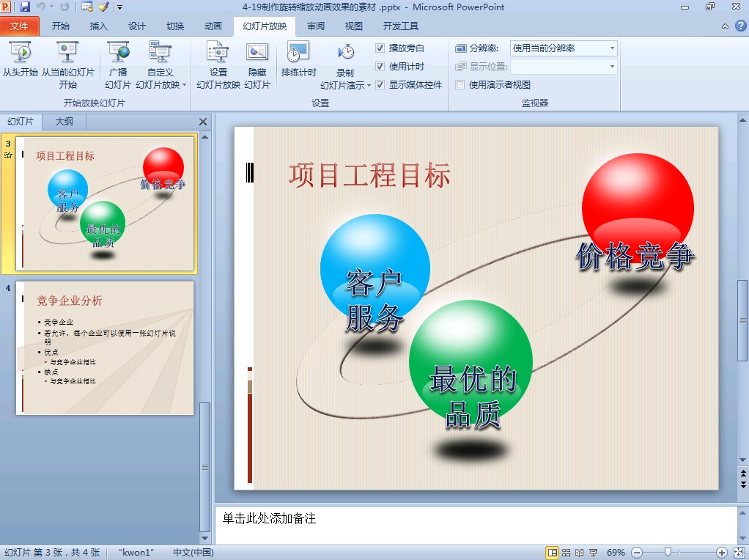
Task: Enable Use Presenter View (使用演示者视图) checkbox
Action: pyautogui.click(x=460, y=85)
